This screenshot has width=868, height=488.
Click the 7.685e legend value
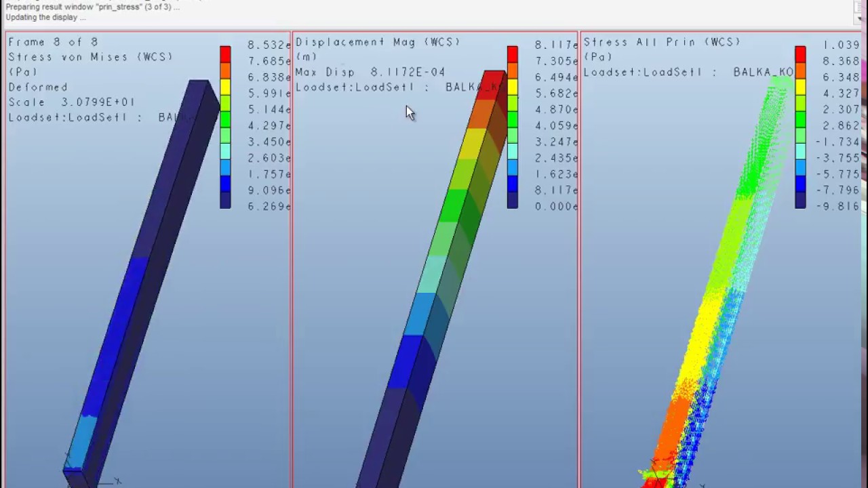pos(269,61)
